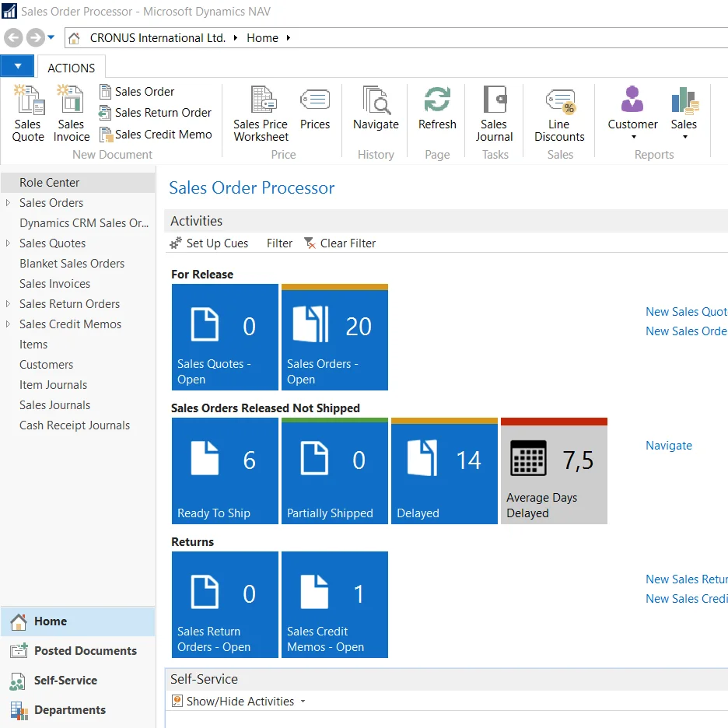Screen dimensions: 728x728
Task: Refresh the page
Action: (x=437, y=107)
